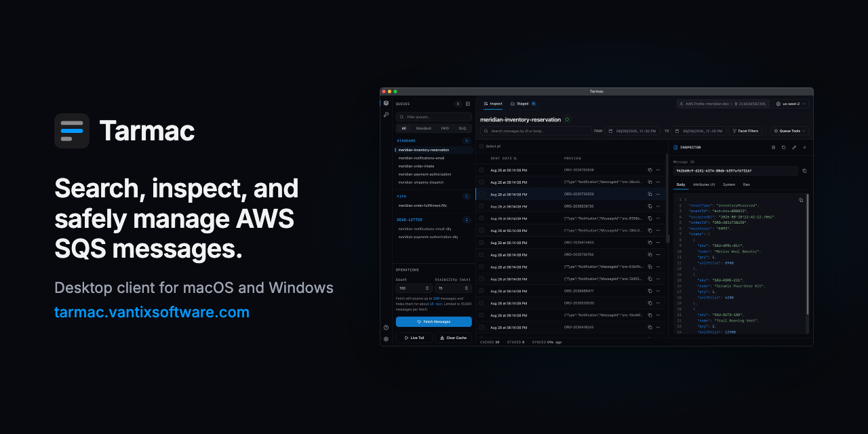Image resolution: width=868 pixels, height=434 pixels.
Task: Open Facet Filters
Action: 746,131
